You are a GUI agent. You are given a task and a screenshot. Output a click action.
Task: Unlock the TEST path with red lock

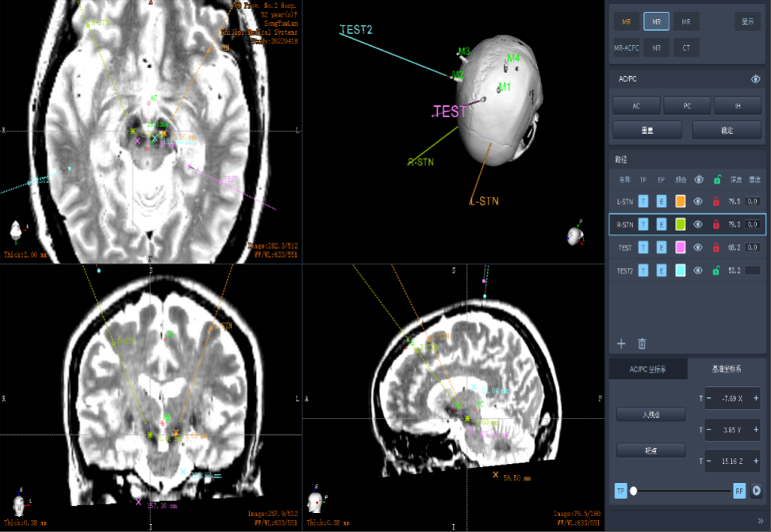(x=716, y=247)
